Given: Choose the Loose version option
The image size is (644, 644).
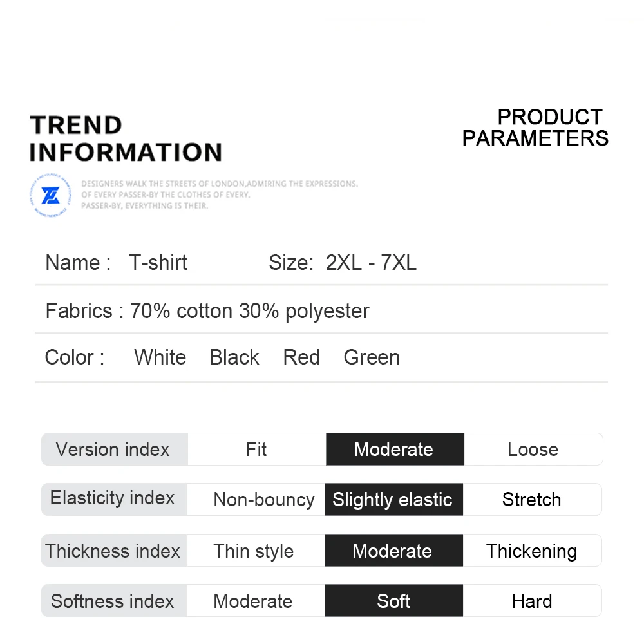Looking at the screenshot, I should 533,450.
